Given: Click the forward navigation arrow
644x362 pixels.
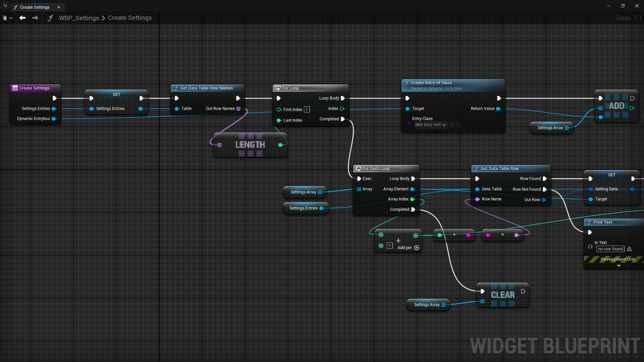Looking at the screenshot, I should pyautogui.click(x=35, y=18).
